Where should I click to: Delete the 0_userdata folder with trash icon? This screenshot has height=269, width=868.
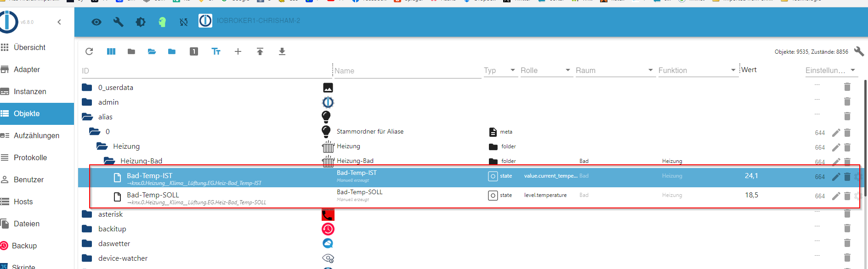(847, 87)
